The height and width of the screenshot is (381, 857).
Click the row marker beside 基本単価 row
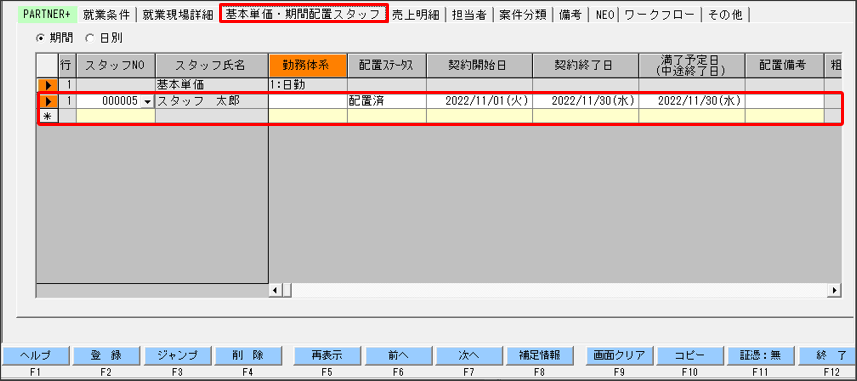[48, 85]
